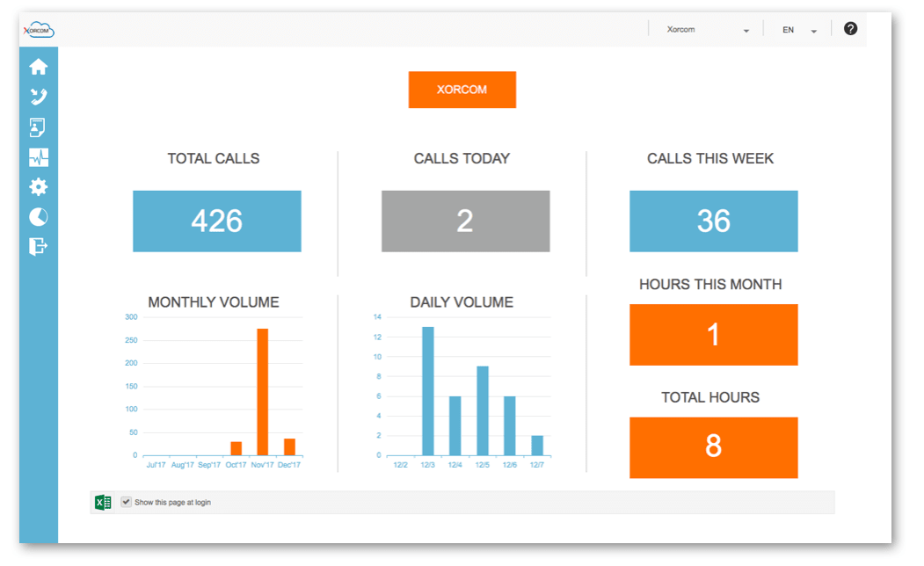Image resolution: width=924 pixels, height=566 pixels.
Task: Click the Nov'17 bar in Monthly Volume
Action: [263, 392]
